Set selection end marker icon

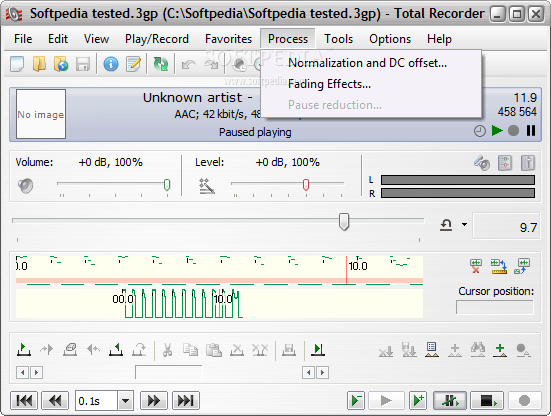(x=116, y=350)
